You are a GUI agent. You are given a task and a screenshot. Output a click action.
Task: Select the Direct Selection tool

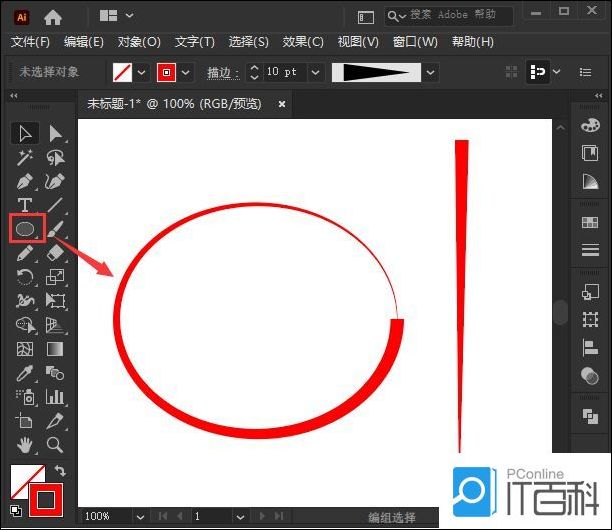point(55,134)
